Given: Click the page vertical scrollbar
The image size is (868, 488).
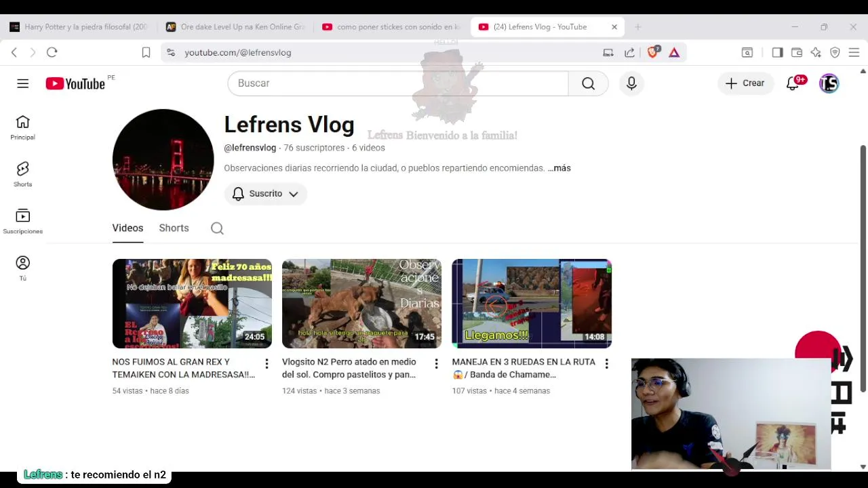Looking at the screenshot, I should pyautogui.click(x=863, y=268).
